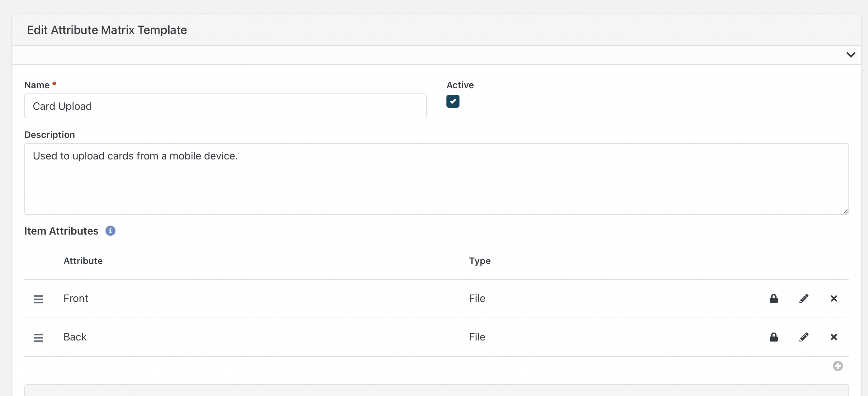Edit the Front attribute with the pencil icon
The image size is (868, 396).
[x=804, y=299]
